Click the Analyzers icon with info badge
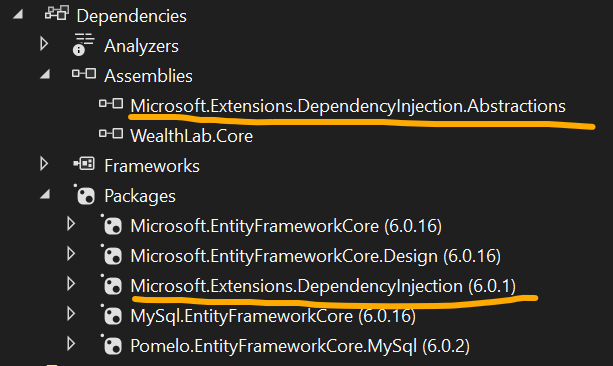This screenshot has width=613, height=366. (83, 45)
